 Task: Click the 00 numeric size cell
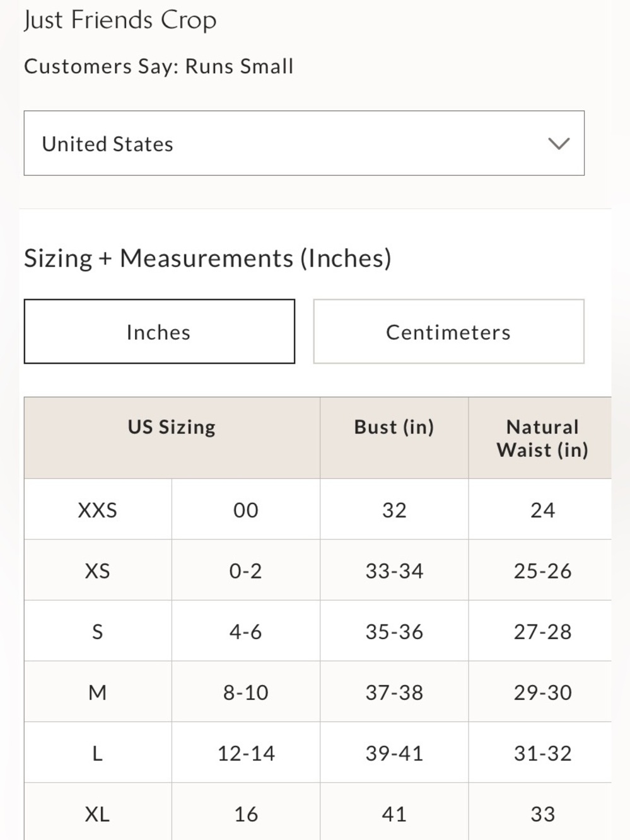pyautogui.click(x=246, y=509)
